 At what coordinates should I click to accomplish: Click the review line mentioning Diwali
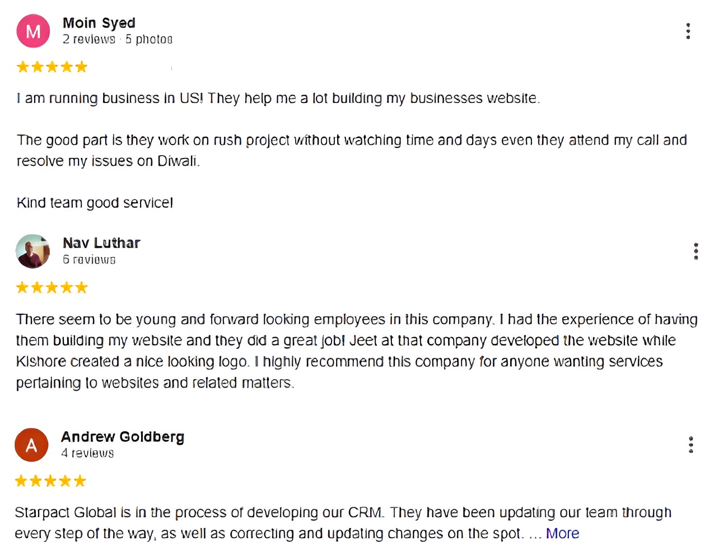(108, 161)
